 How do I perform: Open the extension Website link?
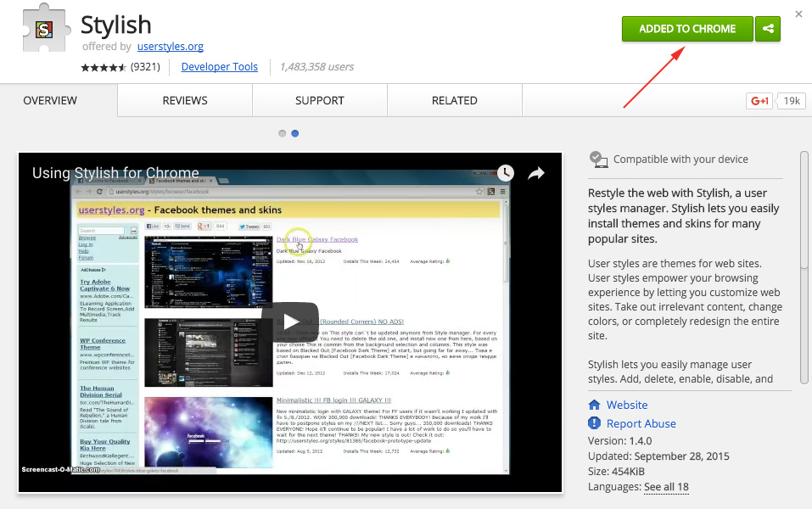627,405
